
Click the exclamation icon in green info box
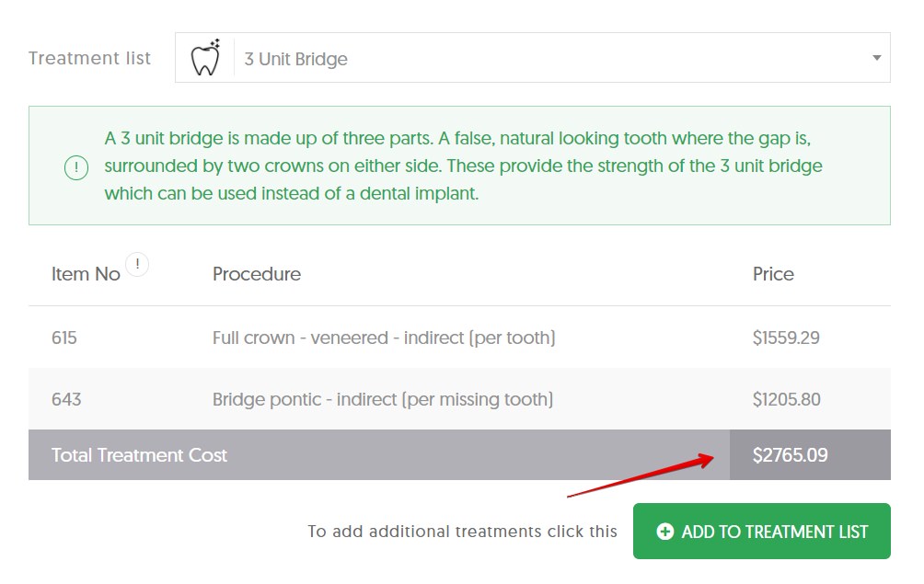click(x=76, y=167)
